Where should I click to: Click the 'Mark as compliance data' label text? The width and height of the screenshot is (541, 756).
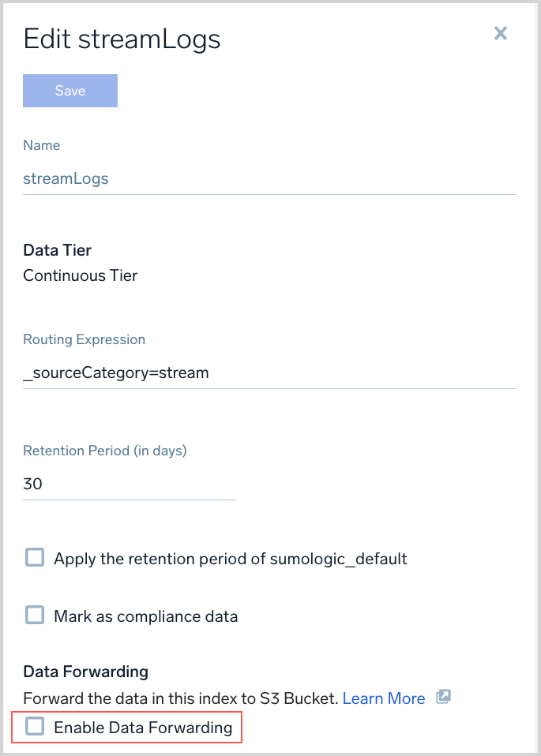pos(146,616)
